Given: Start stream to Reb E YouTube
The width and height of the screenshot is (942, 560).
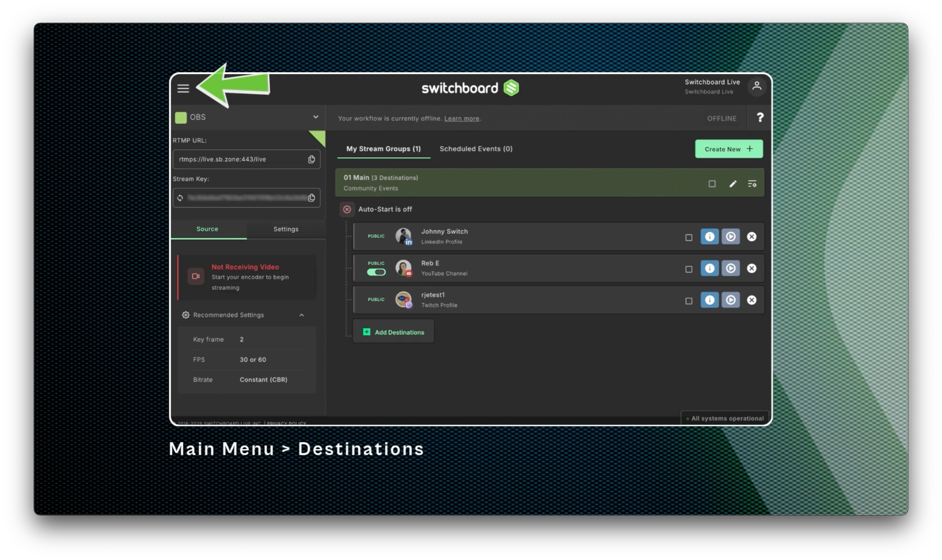Looking at the screenshot, I should pyautogui.click(x=730, y=268).
